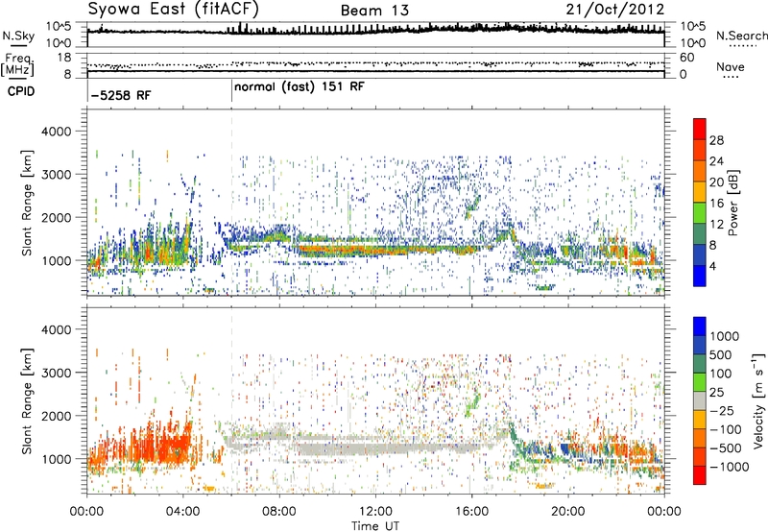The image size is (768, 532).
Task: Click the '-25' velocity colorbar tick
Action: pos(721,410)
